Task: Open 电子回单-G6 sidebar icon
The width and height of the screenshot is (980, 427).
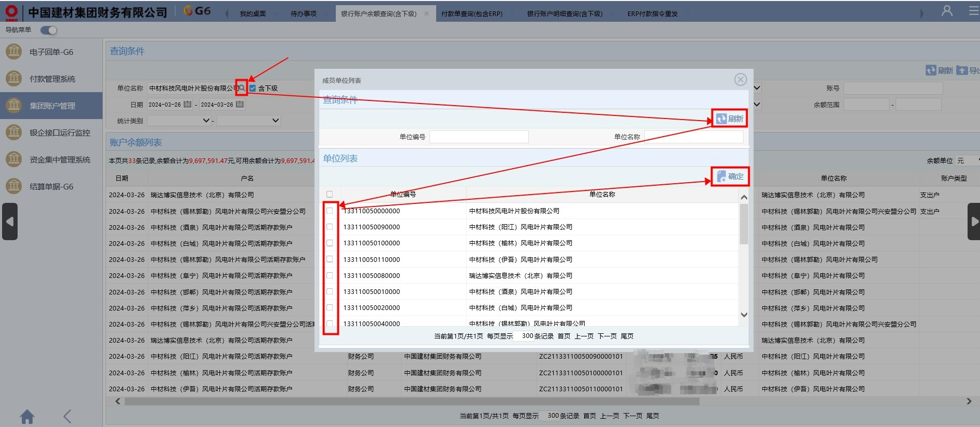Action: pos(13,52)
